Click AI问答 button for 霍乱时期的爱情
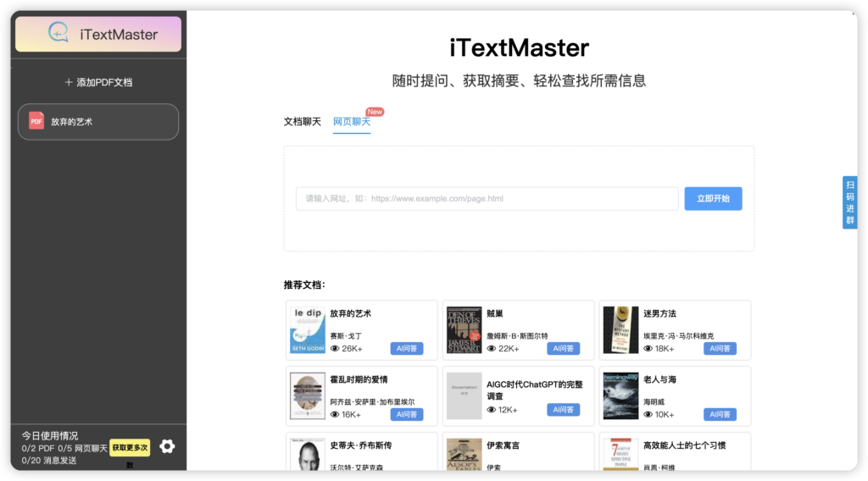 (x=407, y=414)
